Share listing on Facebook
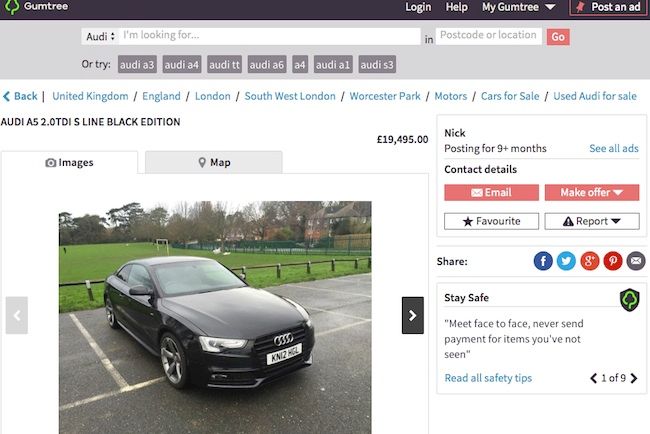 (543, 261)
